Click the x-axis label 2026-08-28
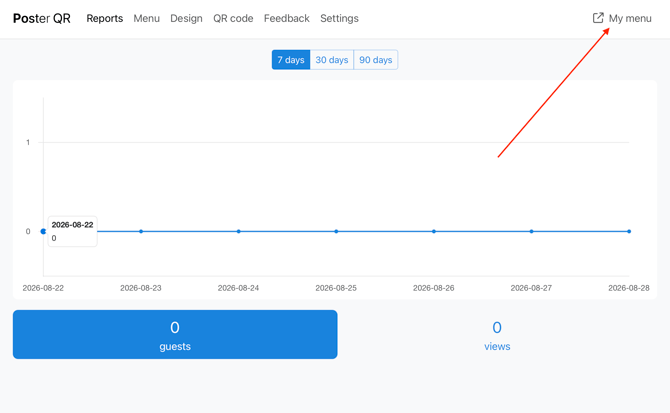 coord(629,288)
